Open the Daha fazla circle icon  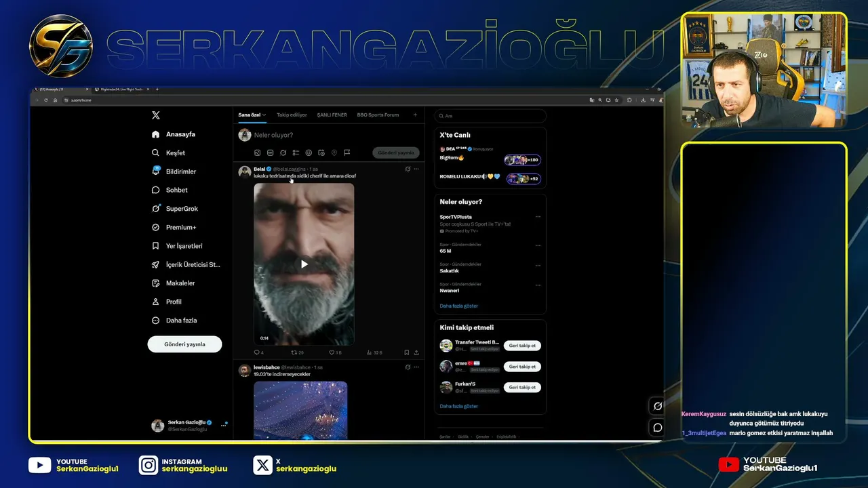tap(156, 321)
